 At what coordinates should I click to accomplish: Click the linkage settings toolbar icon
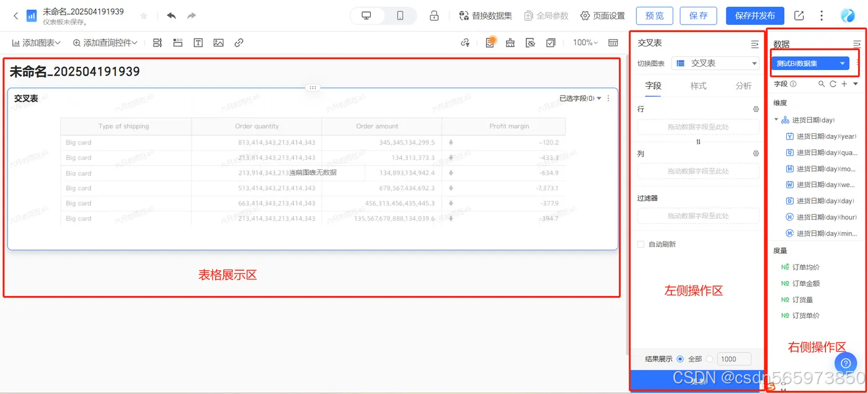[x=465, y=43]
